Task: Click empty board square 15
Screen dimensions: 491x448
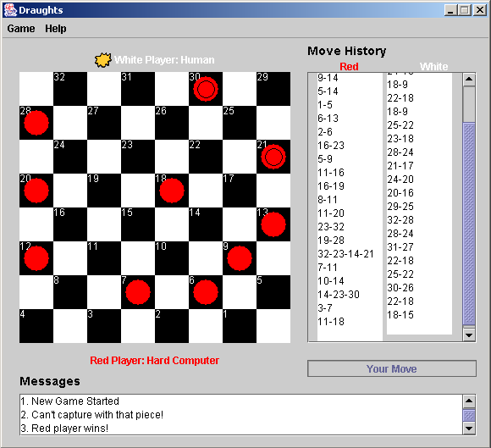Action: pyautogui.click(x=138, y=224)
